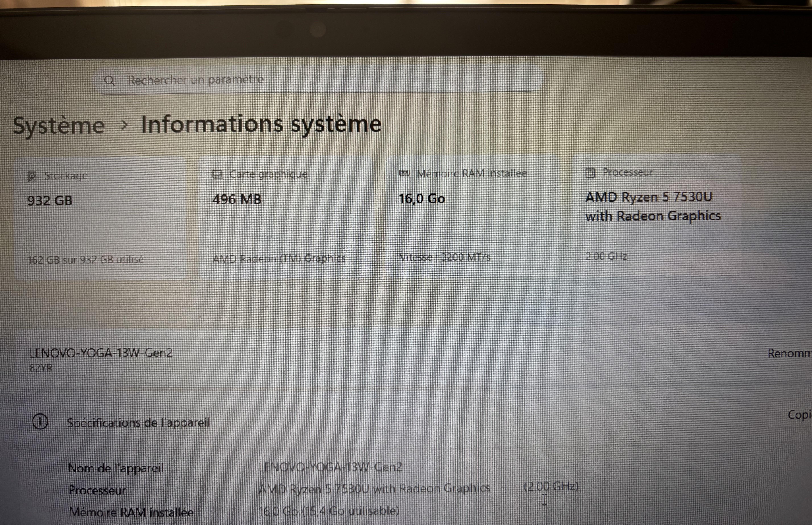Click the Processeur chip icon
Image resolution: width=812 pixels, height=525 pixels.
(590, 173)
